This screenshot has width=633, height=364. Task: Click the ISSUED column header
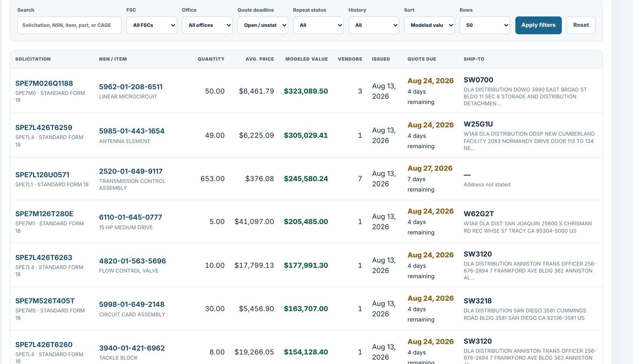[x=381, y=59]
